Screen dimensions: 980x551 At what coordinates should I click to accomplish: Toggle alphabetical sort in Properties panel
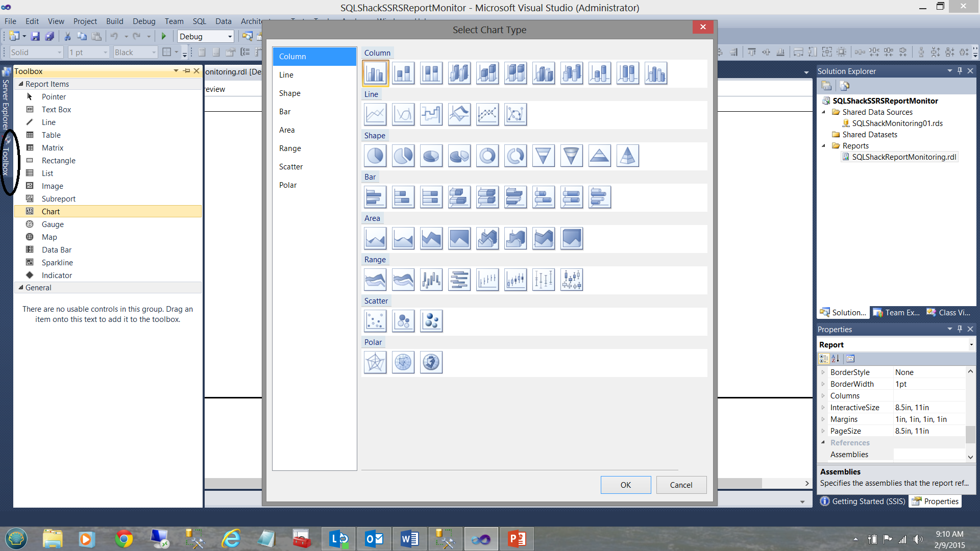[836, 359]
